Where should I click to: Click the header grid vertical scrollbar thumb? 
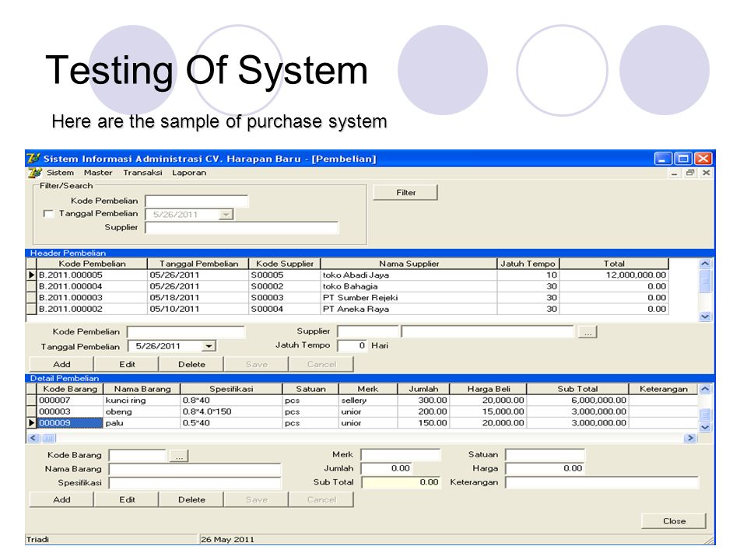pyautogui.click(x=705, y=281)
